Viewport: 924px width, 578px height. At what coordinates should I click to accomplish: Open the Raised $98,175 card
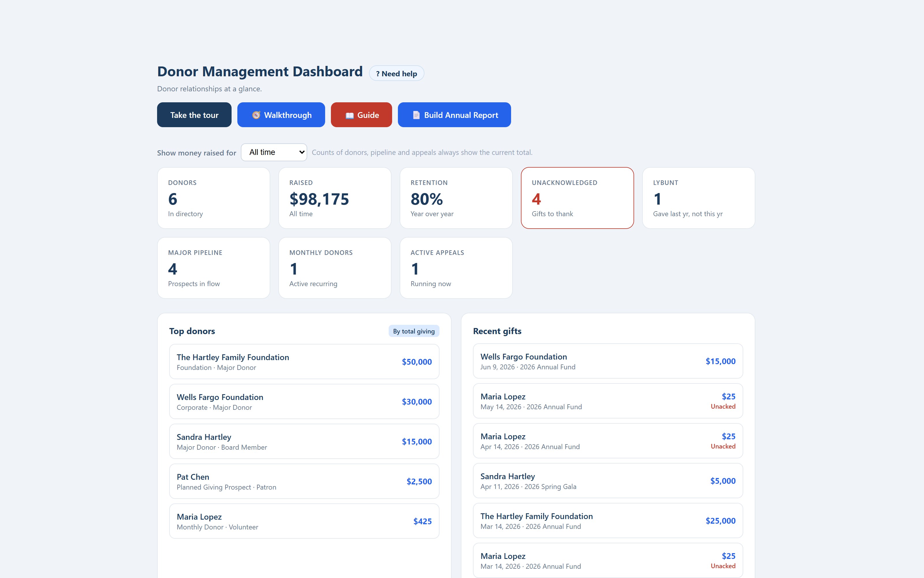(335, 198)
